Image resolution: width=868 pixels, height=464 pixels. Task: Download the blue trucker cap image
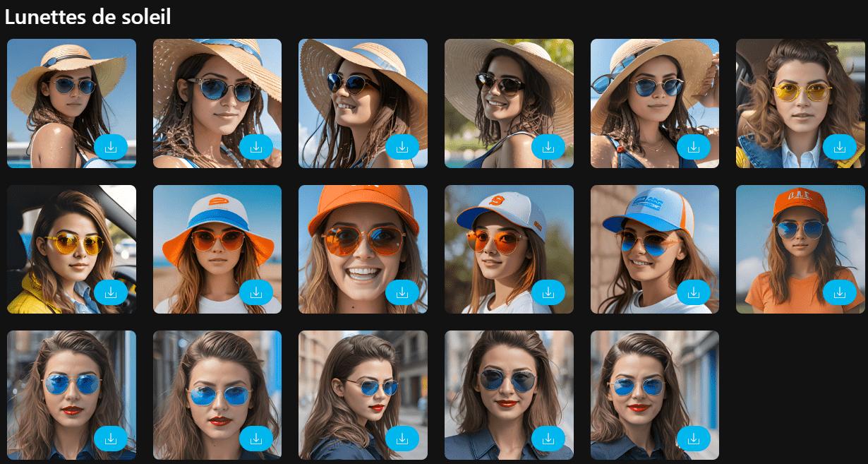click(694, 292)
